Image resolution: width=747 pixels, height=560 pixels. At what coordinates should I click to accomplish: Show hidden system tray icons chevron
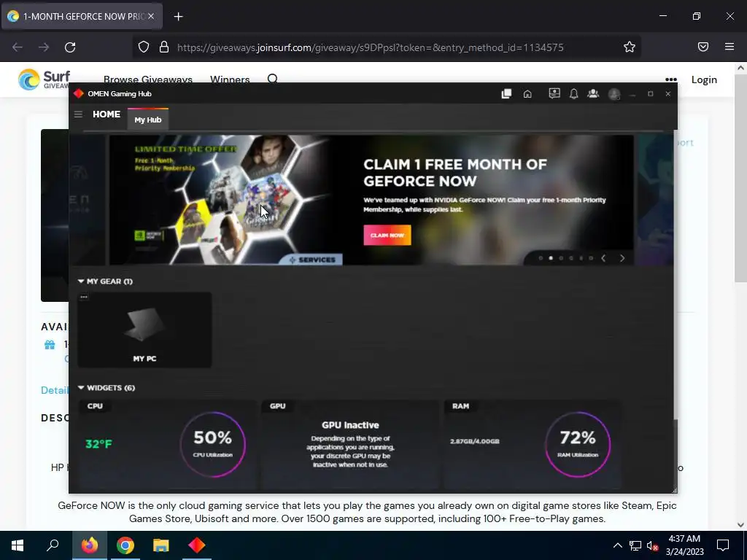[x=617, y=545]
